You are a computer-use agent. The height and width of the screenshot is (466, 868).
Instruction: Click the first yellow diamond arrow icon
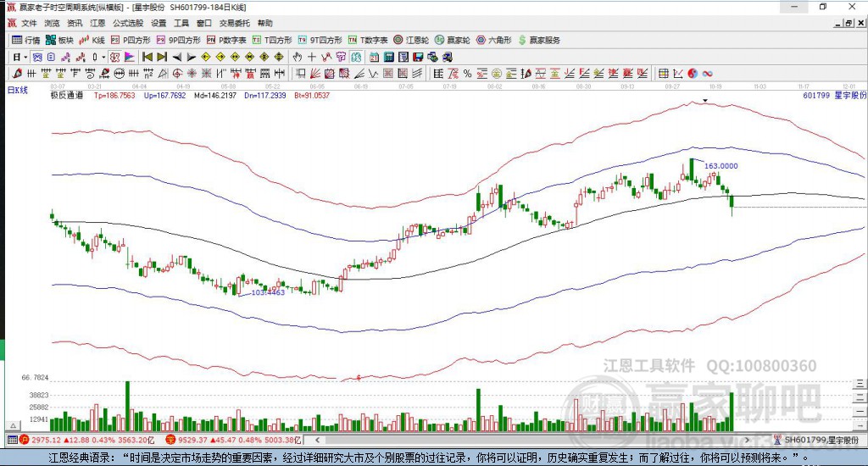pos(205,57)
